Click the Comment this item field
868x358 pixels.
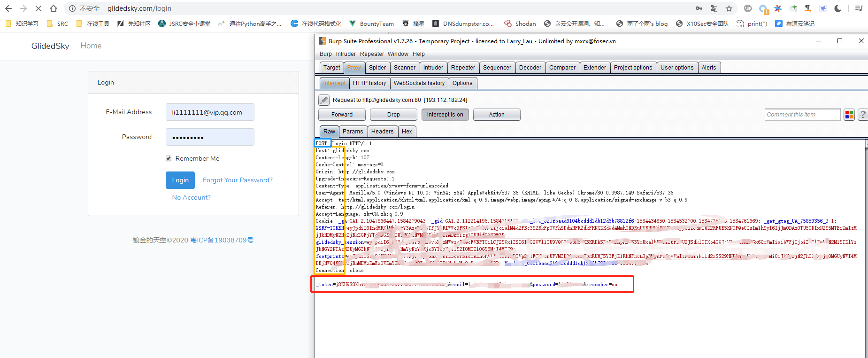pos(803,115)
